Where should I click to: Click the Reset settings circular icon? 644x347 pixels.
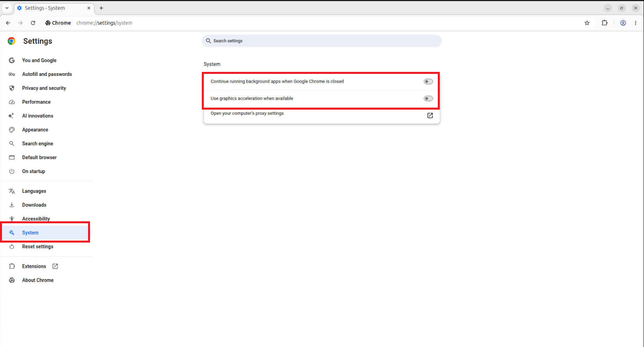point(12,247)
